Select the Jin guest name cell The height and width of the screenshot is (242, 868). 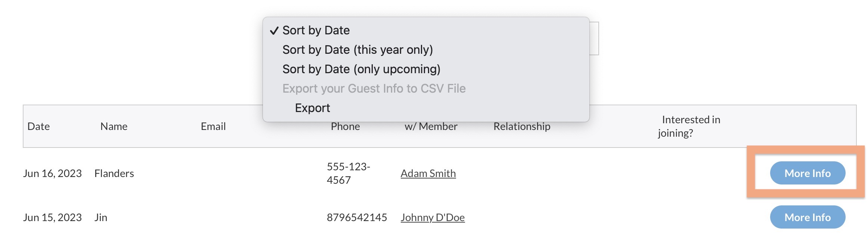coord(101,217)
